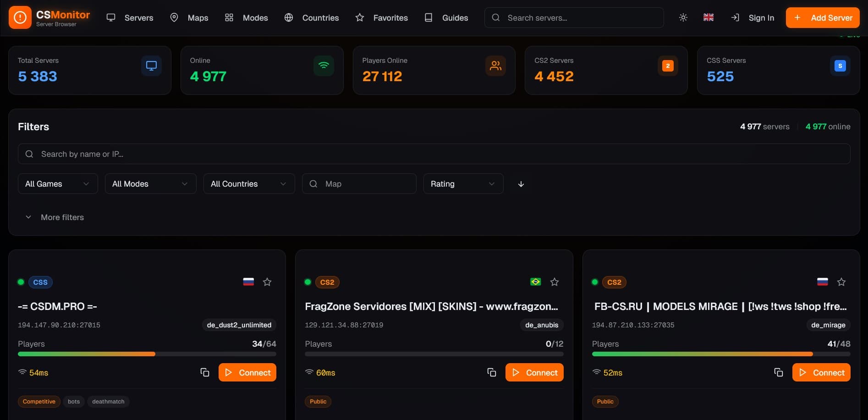Click the CSDM.PRO players progress bar

(x=147, y=354)
